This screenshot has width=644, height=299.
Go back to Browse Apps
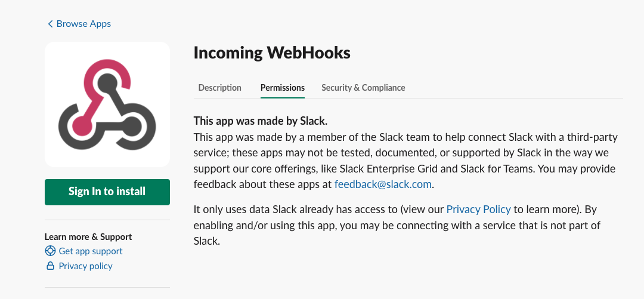(79, 24)
